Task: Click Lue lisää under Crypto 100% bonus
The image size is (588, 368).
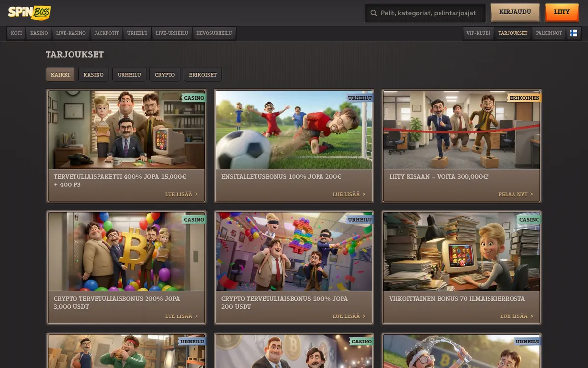Action: click(x=349, y=316)
